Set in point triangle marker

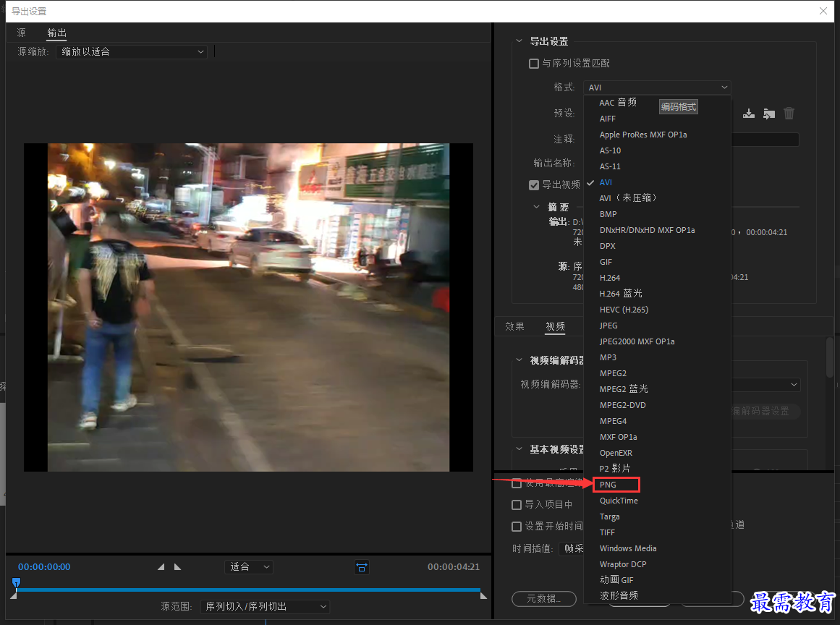point(161,566)
